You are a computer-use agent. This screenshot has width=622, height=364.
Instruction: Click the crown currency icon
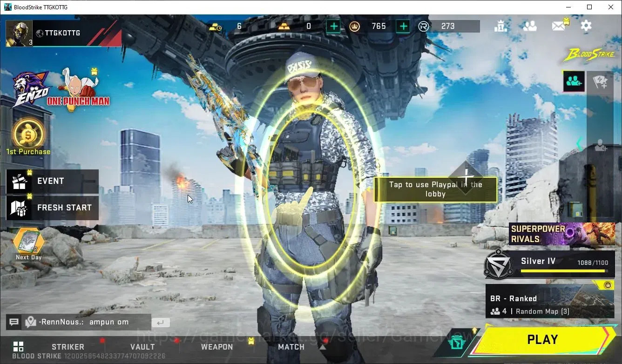click(355, 27)
